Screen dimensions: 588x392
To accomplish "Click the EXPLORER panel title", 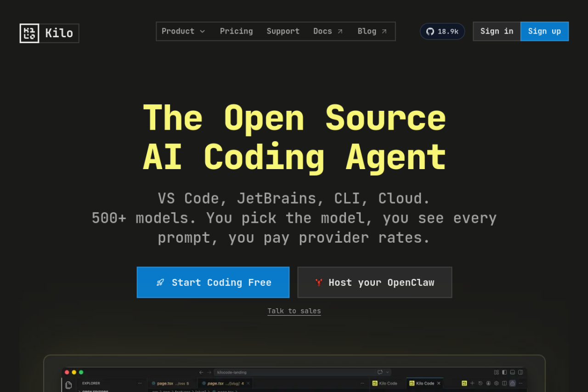I will pos(91,383).
